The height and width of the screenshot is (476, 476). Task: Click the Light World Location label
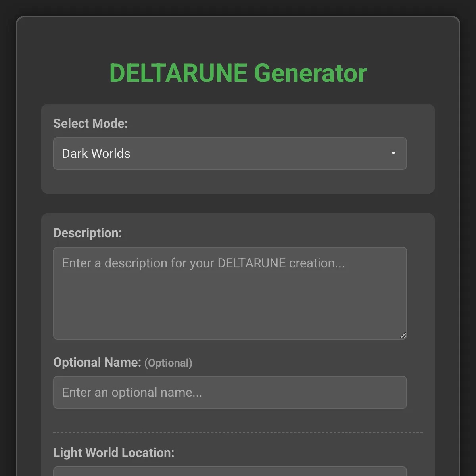[114, 453]
